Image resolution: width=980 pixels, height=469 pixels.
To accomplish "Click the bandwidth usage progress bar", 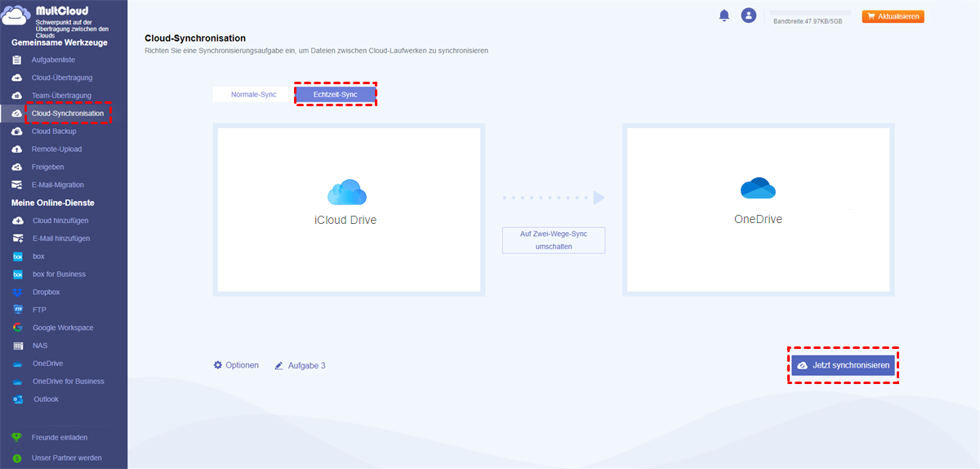I will [x=812, y=13].
